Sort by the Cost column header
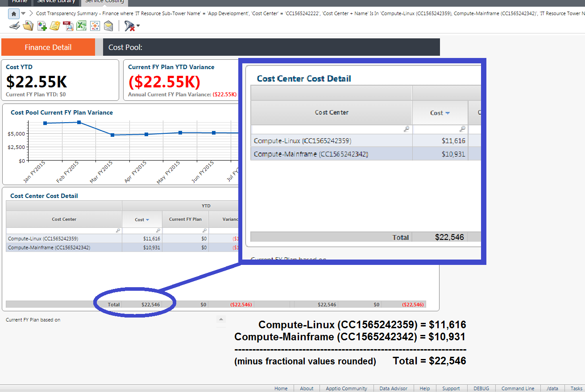Image resolution: width=585 pixels, height=392 pixels. click(x=142, y=219)
